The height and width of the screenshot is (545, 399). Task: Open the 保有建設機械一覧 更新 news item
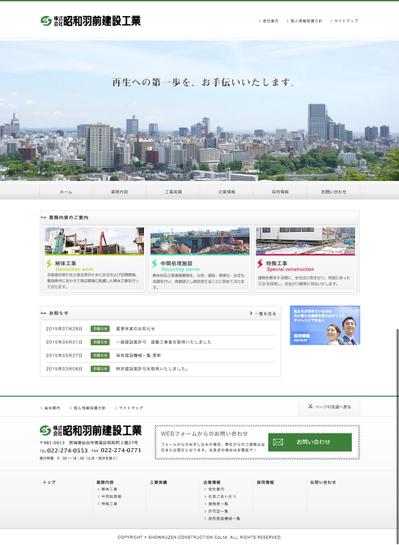(x=138, y=355)
